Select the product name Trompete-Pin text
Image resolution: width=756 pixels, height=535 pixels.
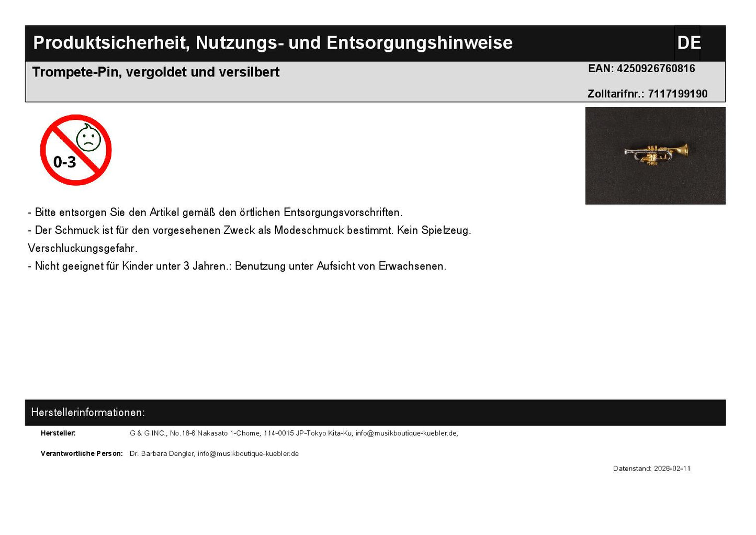pos(156,72)
